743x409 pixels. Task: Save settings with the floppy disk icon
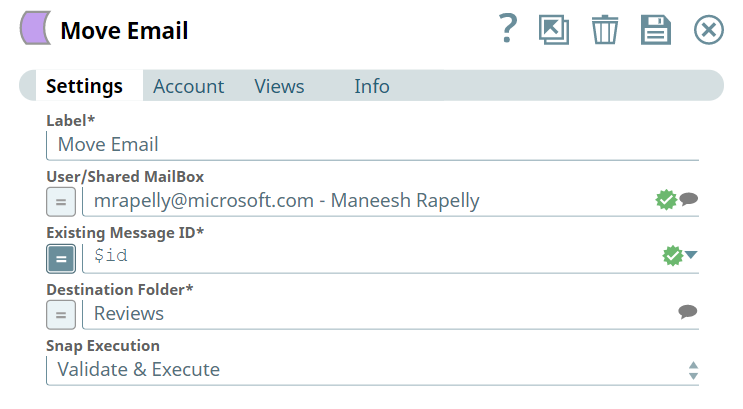(x=656, y=30)
